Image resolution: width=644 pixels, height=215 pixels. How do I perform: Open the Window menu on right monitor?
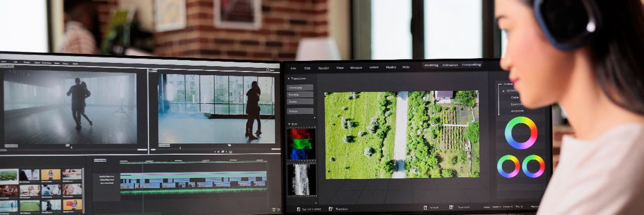pyautogui.click(x=356, y=68)
